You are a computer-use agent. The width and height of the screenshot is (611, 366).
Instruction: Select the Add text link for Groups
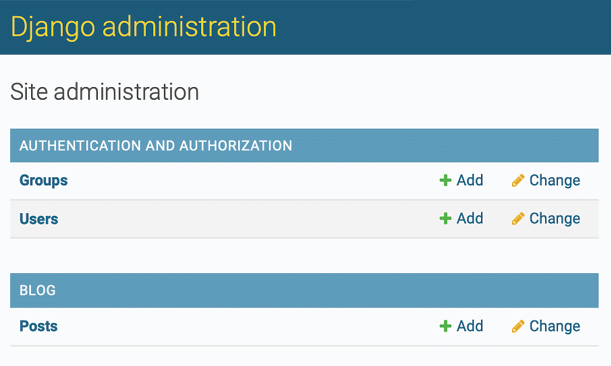470,180
